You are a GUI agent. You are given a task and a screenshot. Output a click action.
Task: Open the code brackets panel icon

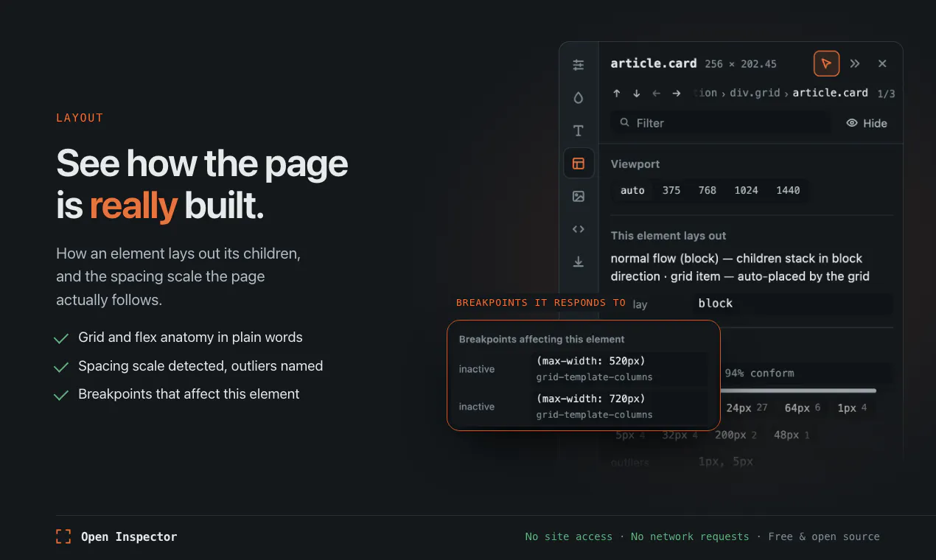tap(579, 229)
